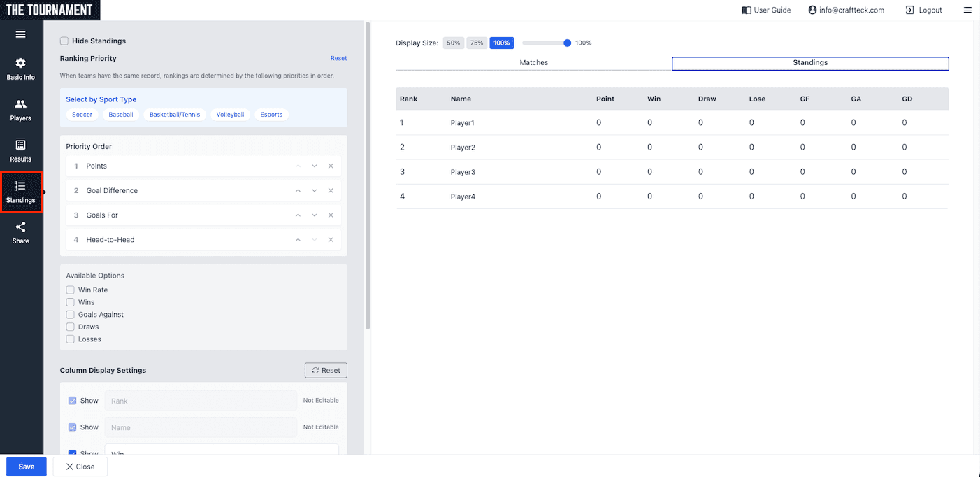Check the Win Rate option
Screen dimensions: 980x477
tap(70, 290)
